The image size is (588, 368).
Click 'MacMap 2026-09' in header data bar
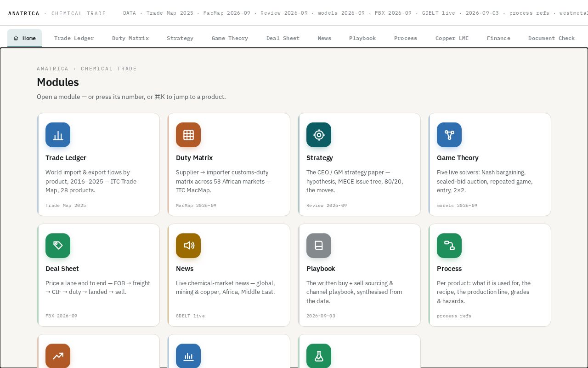[227, 13]
